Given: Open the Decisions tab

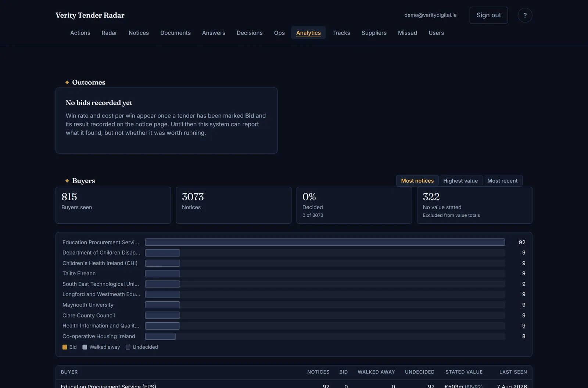Looking at the screenshot, I should tap(250, 33).
